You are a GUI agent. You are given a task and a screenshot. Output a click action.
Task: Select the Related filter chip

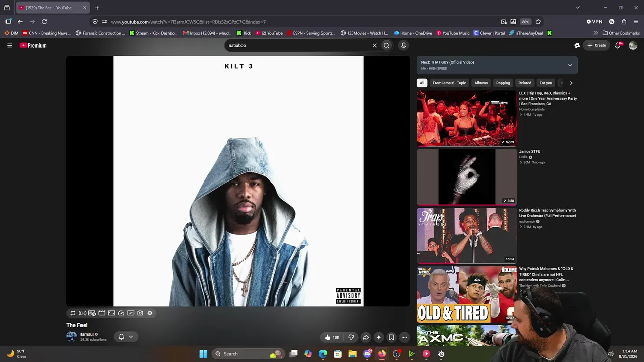pos(525,83)
